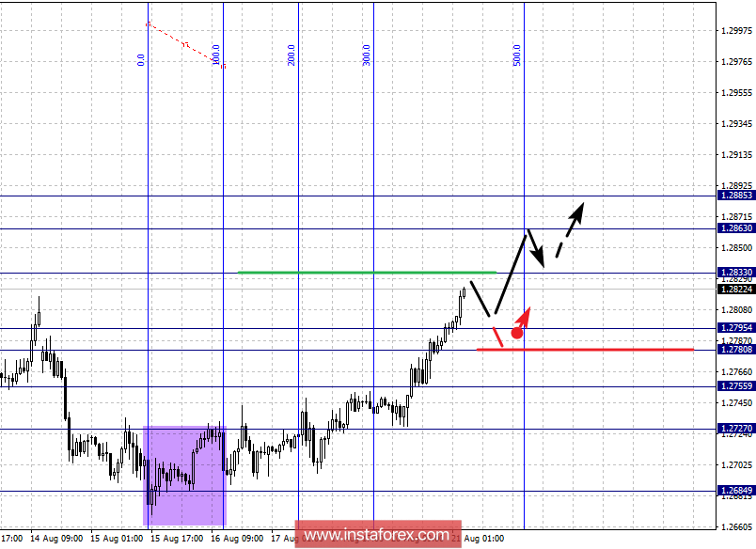The height and width of the screenshot is (549, 756).
Task: Select the dashed black upward arrow
Action: pos(570,229)
